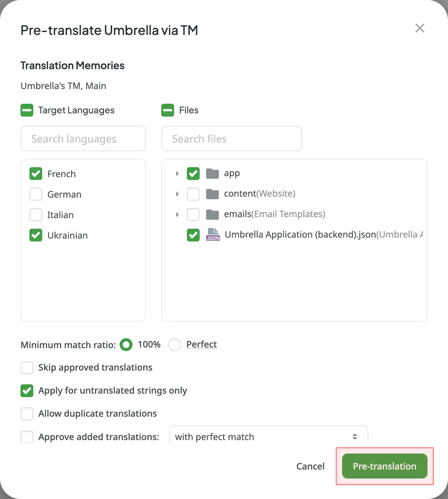Expand the app folder tree arrow

[x=177, y=174]
